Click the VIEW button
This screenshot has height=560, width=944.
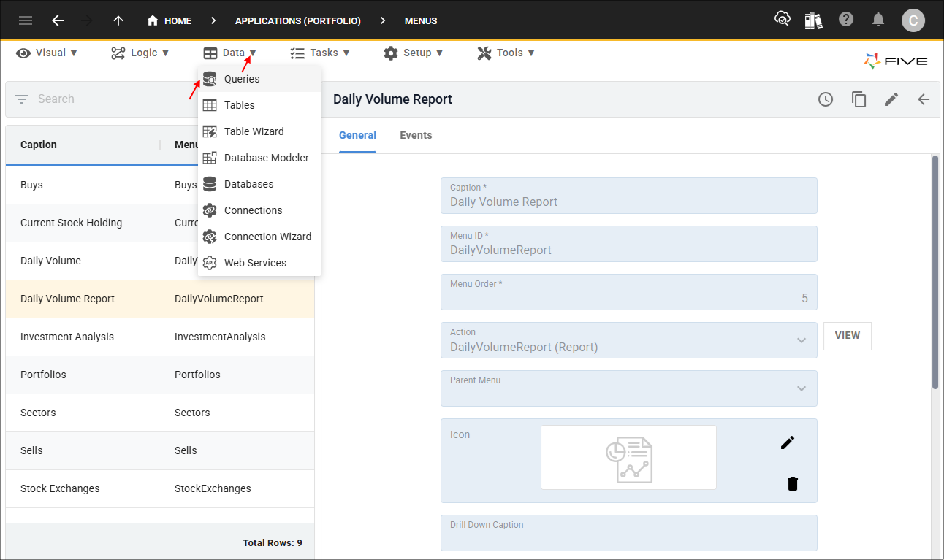click(x=847, y=336)
